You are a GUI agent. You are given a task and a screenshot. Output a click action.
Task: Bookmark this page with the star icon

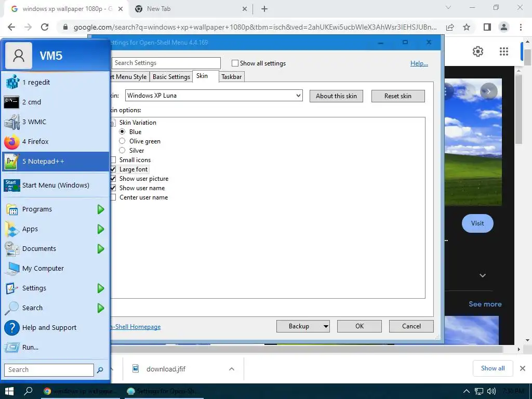pyautogui.click(x=467, y=27)
